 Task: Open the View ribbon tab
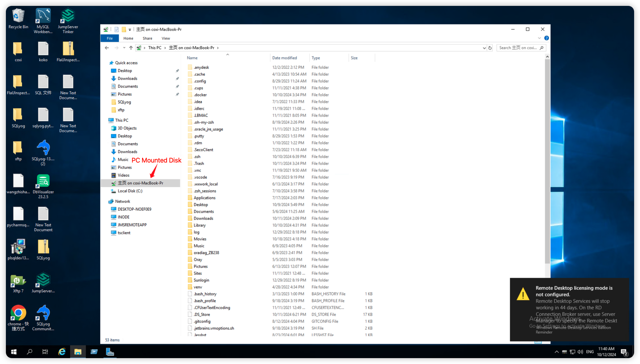click(x=166, y=38)
